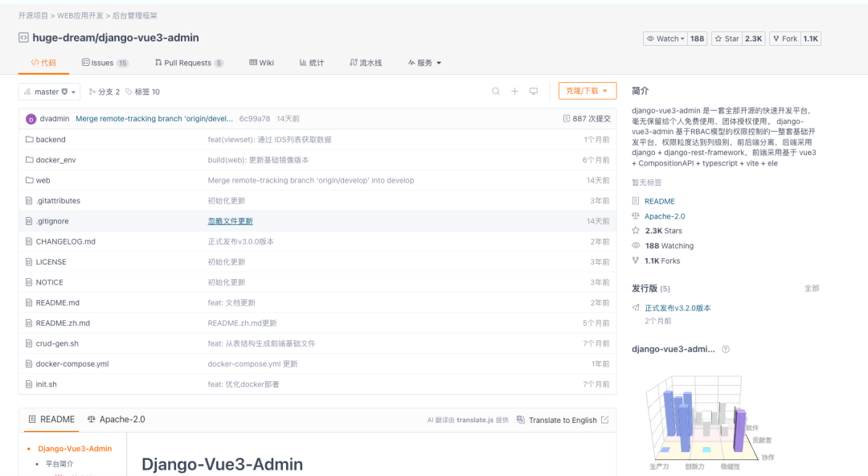Click the repository code icon beside title
The width and height of the screenshot is (868, 476).
tap(23, 38)
